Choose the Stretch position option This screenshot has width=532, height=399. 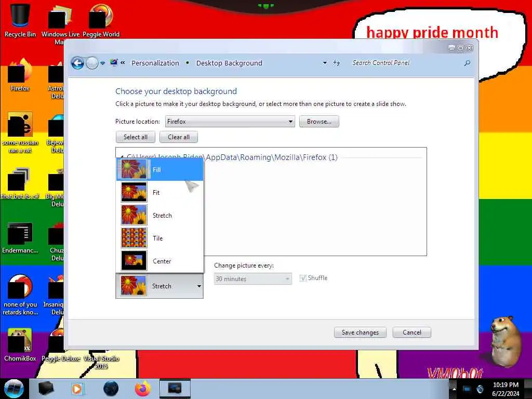160,216
